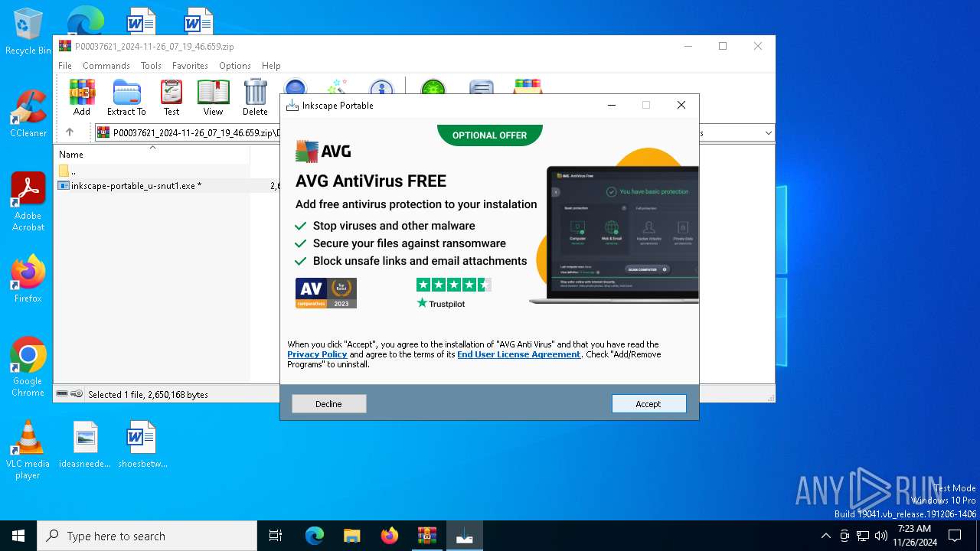Click the AVG AntiVirus FREE heading
The image size is (980, 551).
point(371,181)
